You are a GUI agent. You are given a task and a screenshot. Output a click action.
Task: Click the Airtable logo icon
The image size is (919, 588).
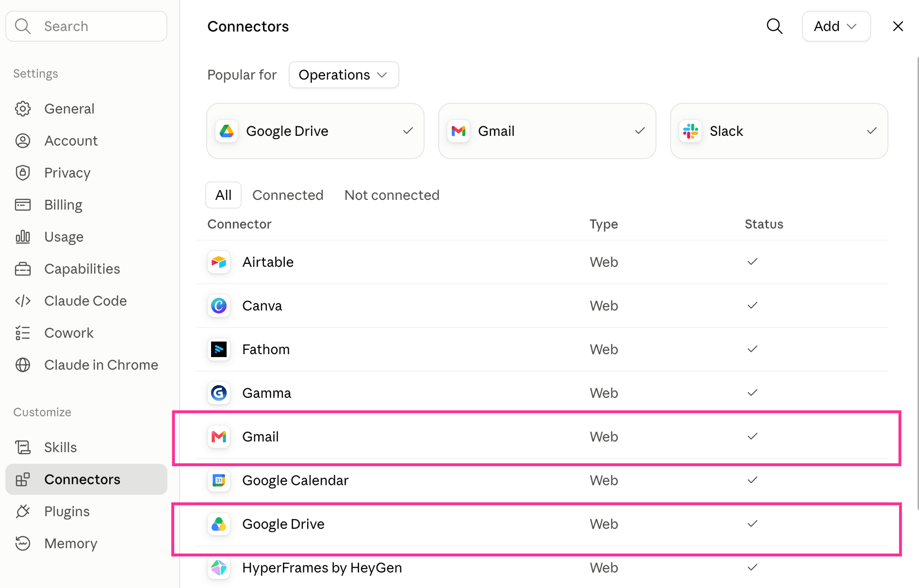click(x=219, y=262)
